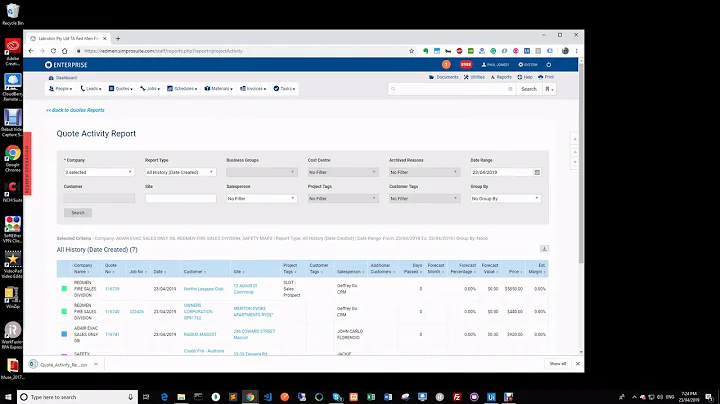Click the orange notification badge in the header

pos(446,65)
